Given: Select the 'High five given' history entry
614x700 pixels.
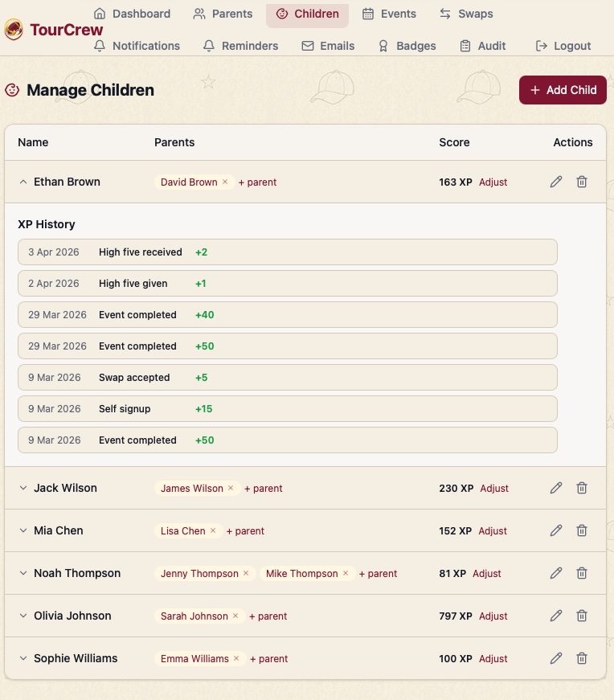Looking at the screenshot, I should (288, 283).
